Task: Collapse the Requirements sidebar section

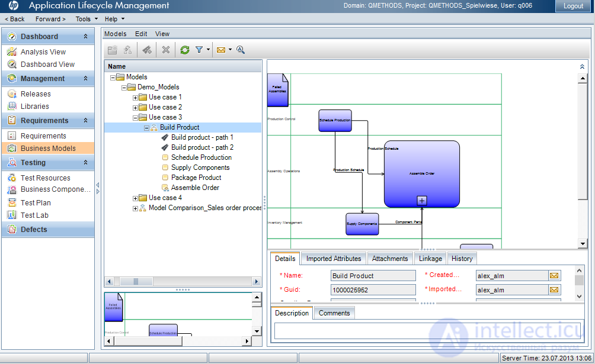Action: point(86,121)
